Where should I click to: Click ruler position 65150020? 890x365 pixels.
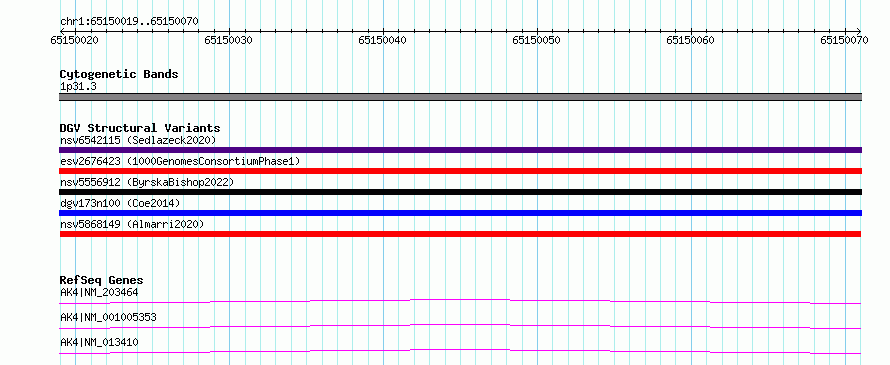click(75, 40)
